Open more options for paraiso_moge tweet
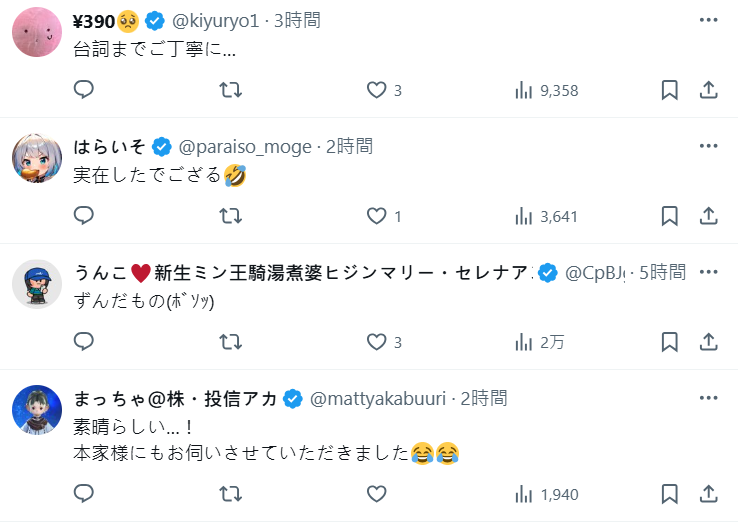 point(708,146)
